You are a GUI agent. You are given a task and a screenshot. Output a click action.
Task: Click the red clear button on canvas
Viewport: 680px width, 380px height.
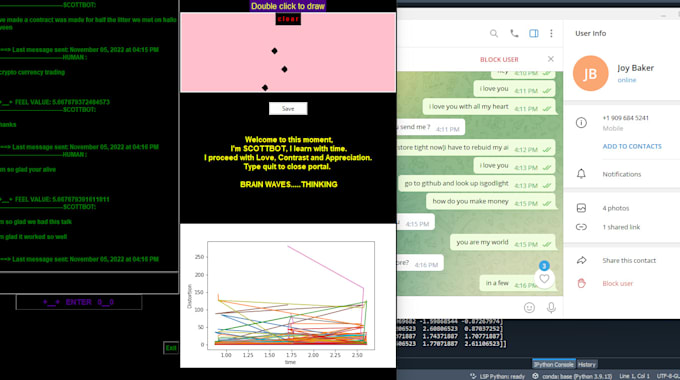(288, 19)
